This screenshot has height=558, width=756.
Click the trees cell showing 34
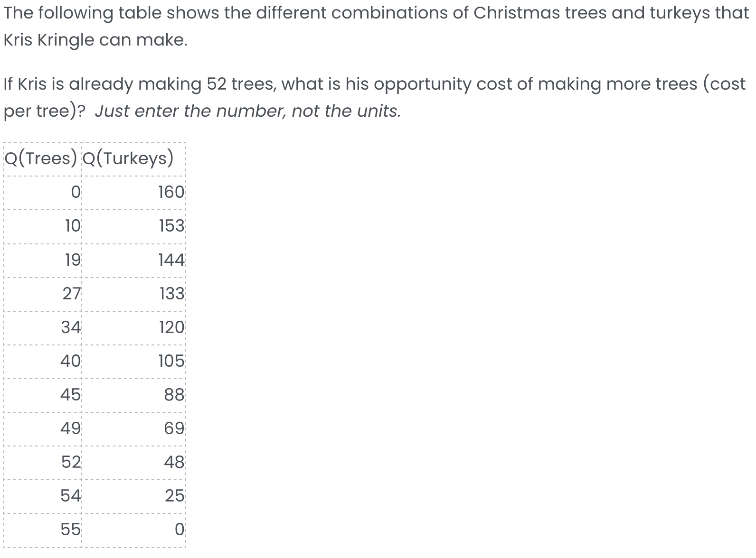point(71,327)
